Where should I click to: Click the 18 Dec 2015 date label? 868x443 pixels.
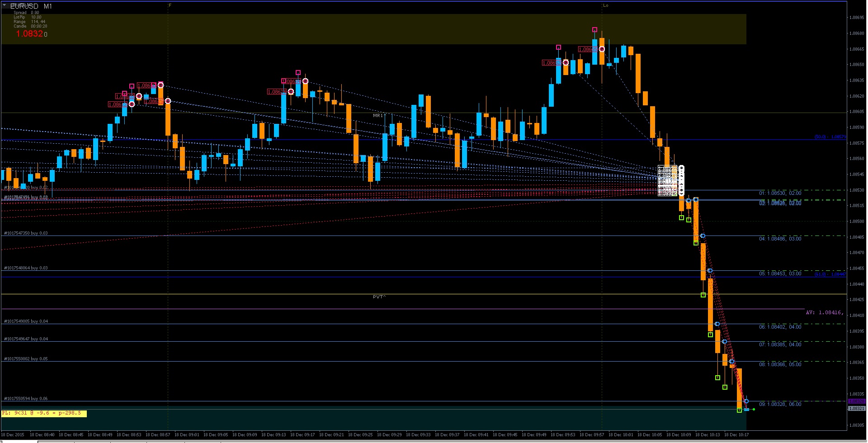[x=13, y=435]
